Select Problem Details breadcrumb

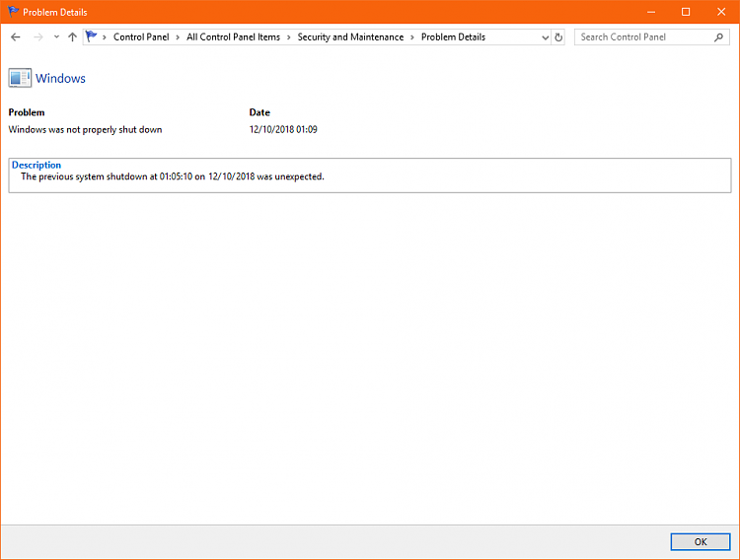click(x=453, y=36)
